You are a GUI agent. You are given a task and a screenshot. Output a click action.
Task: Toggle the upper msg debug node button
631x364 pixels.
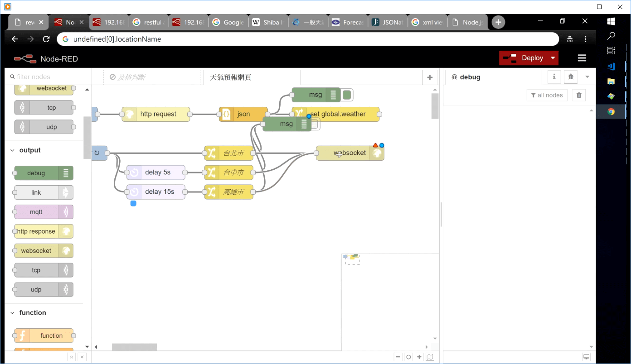point(347,95)
